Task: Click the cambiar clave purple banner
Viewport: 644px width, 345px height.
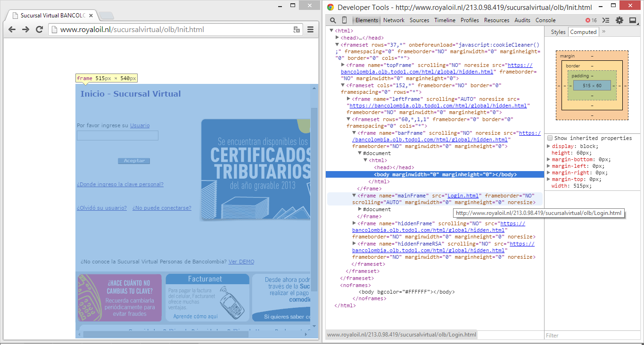Action: point(120,298)
